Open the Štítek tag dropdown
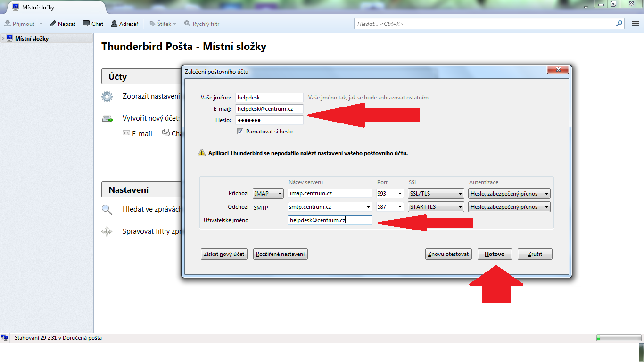Screen dimensions: 644x362 coord(163,24)
